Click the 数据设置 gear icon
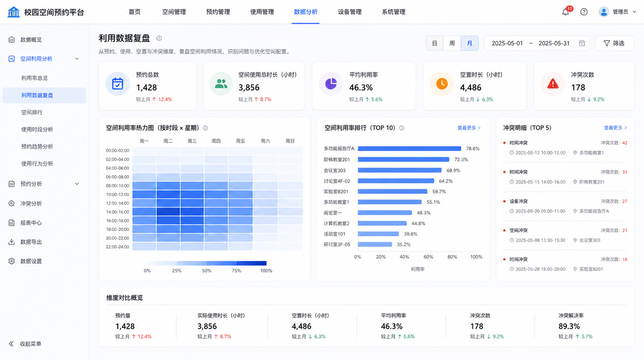The height and width of the screenshot is (360, 644). (11, 261)
